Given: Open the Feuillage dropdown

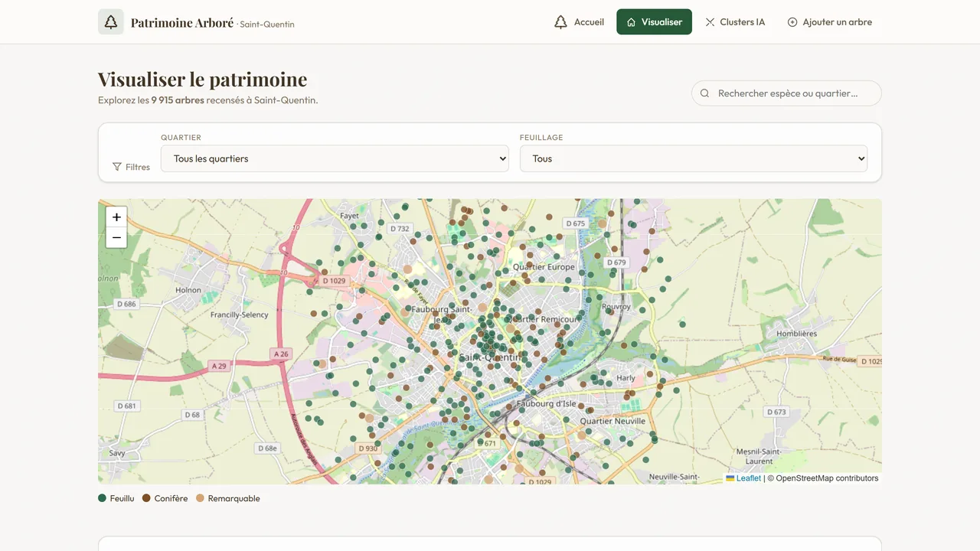Looking at the screenshot, I should 694,158.
